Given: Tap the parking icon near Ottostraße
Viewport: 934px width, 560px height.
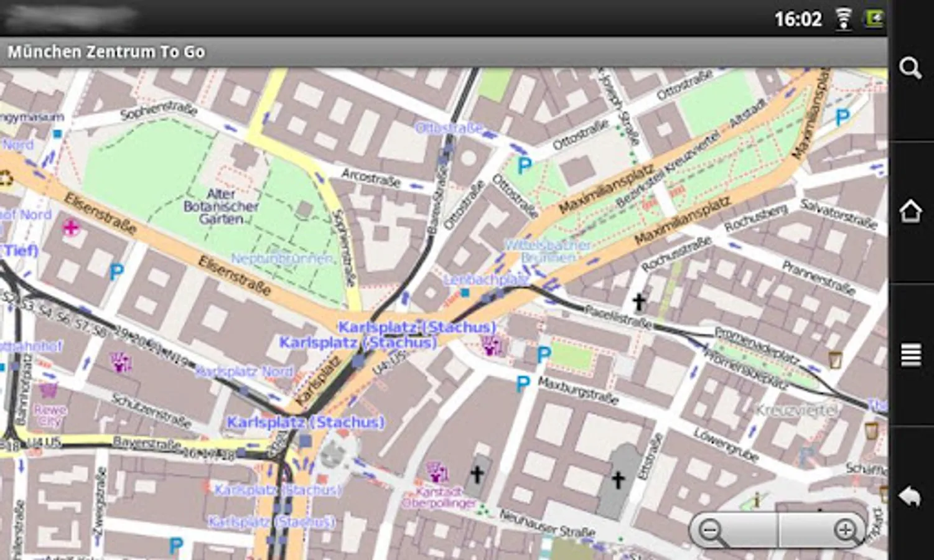Looking at the screenshot, I should [x=525, y=166].
